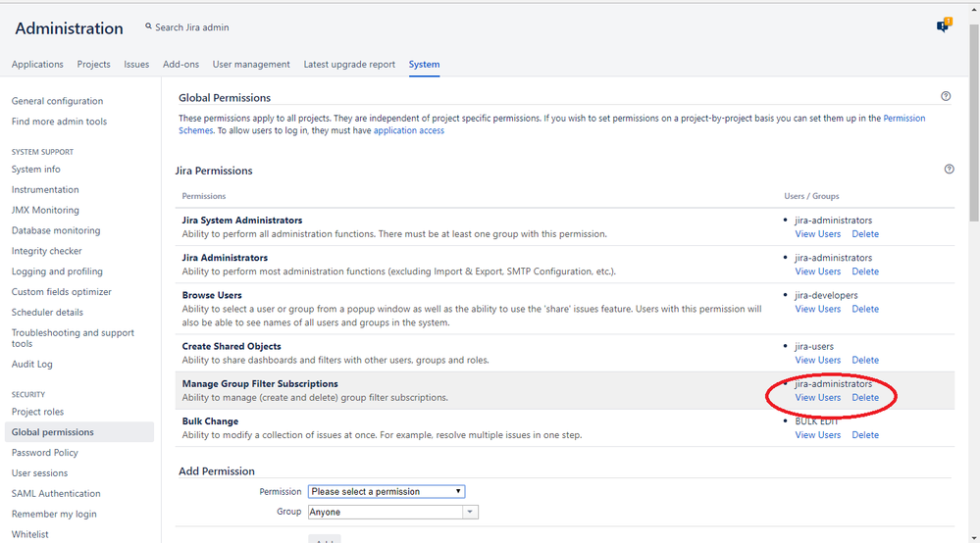
Task: Expand the Group dropdown arrow
Action: 470,512
